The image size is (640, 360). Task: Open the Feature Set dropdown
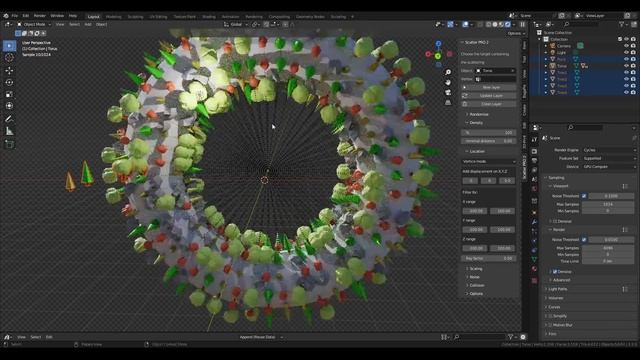click(x=609, y=158)
